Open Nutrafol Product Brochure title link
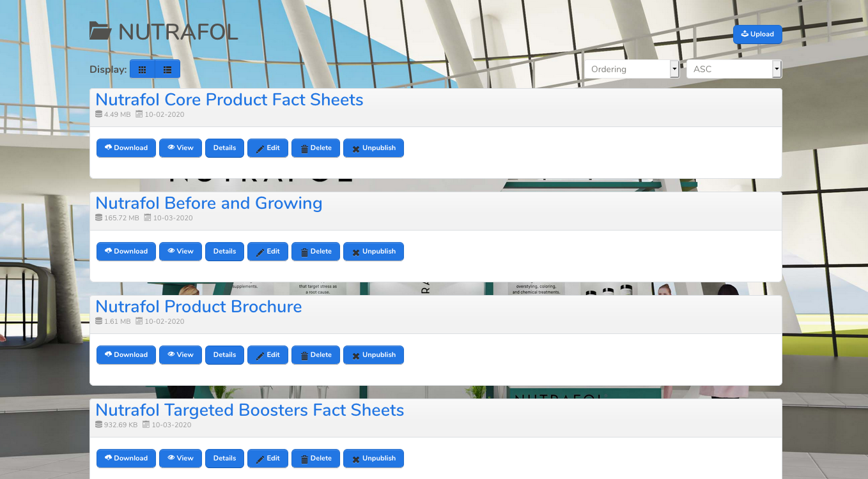Screen dimensions: 868x479 [x=199, y=307]
